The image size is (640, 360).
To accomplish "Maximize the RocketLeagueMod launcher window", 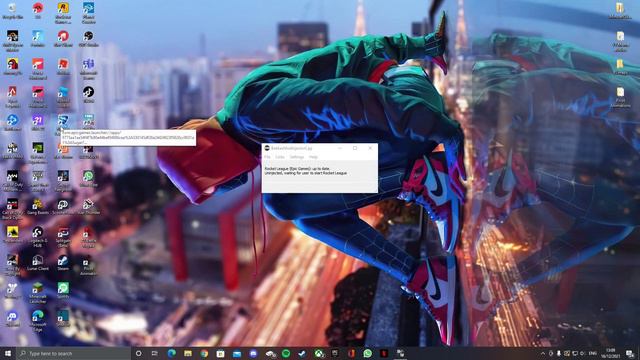I will tap(355, 148).
